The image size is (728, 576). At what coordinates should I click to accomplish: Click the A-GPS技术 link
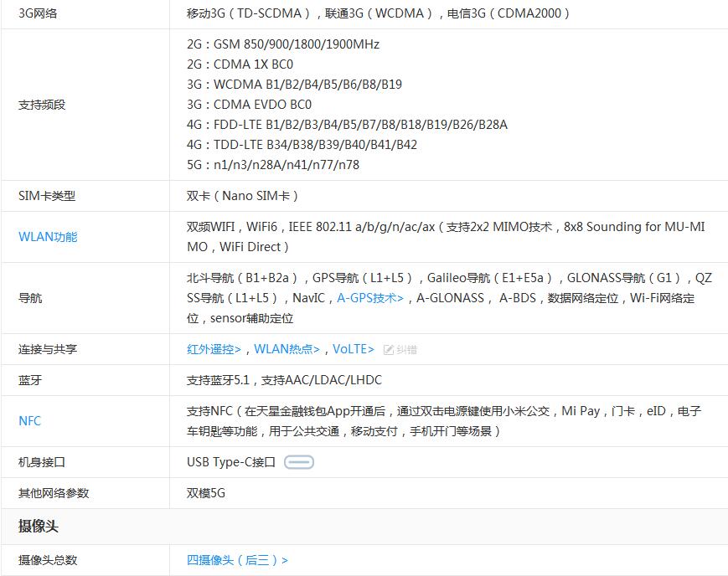369,298
